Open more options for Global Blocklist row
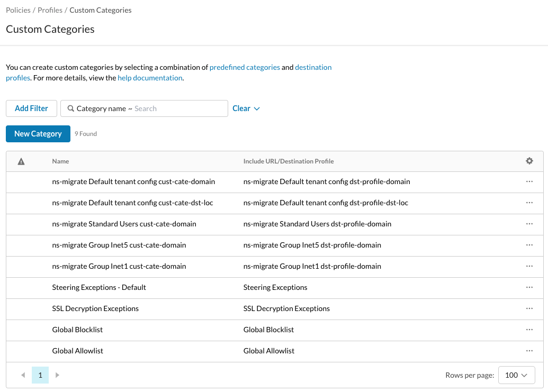The height and width of the screenshot is (392, 548). (529, 330)
